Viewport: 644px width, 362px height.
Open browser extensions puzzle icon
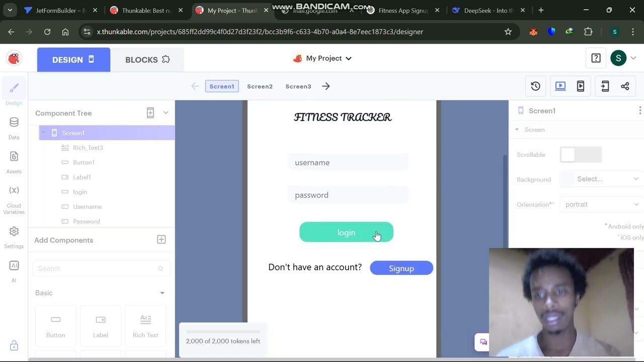(x=588, y=32)
